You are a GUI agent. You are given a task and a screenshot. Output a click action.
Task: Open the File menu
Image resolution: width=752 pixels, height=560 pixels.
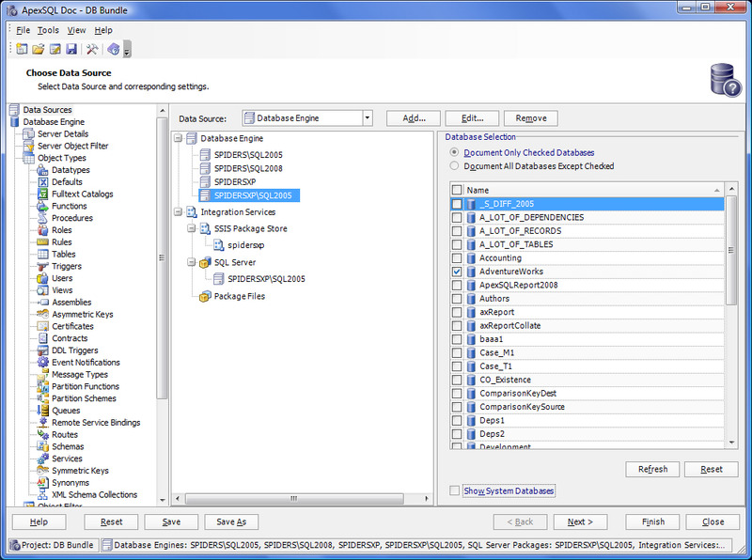pyautogui.click(x=23, y=30)
